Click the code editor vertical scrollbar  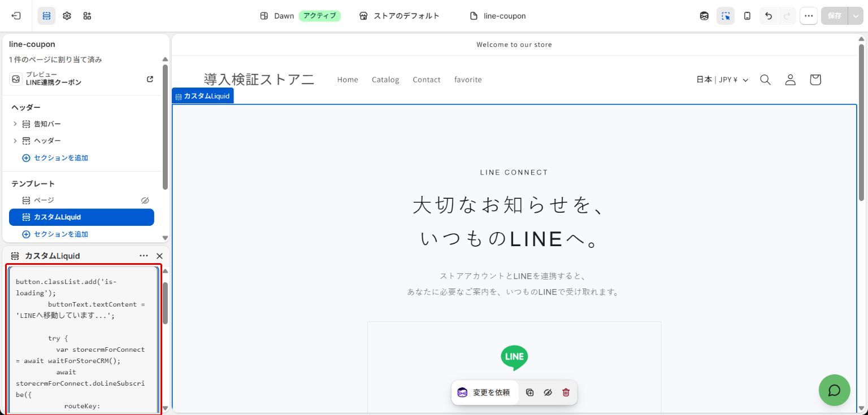[x=165, y=303]
